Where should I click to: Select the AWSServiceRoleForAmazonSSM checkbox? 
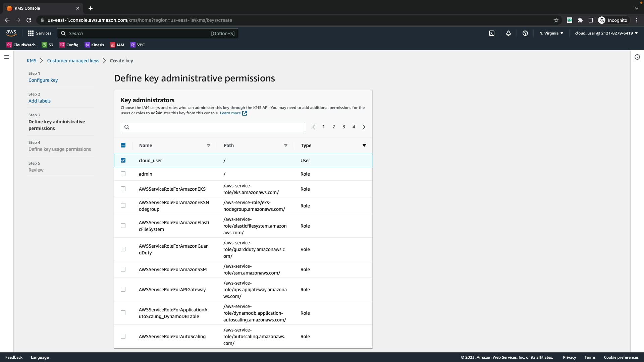click(123, 269)
